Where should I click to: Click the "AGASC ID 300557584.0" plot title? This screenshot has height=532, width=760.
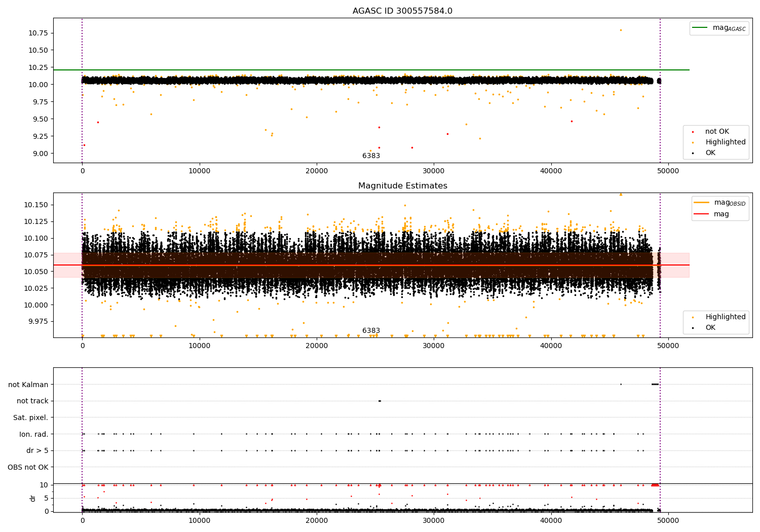pos(402,11)
